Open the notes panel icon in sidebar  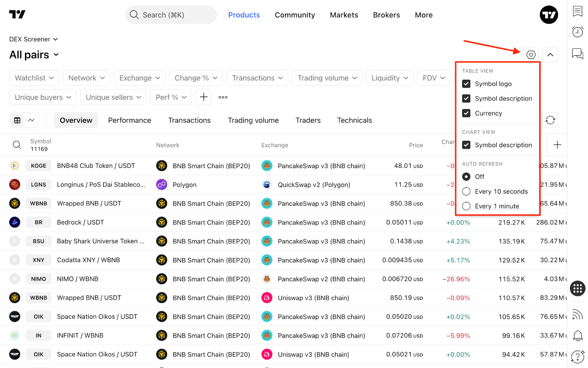(x=578, y=11)
